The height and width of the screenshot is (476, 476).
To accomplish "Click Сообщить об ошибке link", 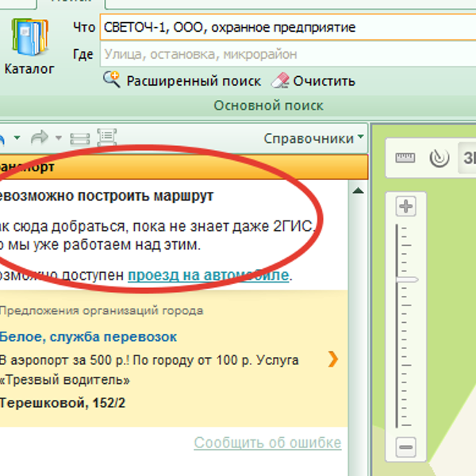I will pos(267,443).
